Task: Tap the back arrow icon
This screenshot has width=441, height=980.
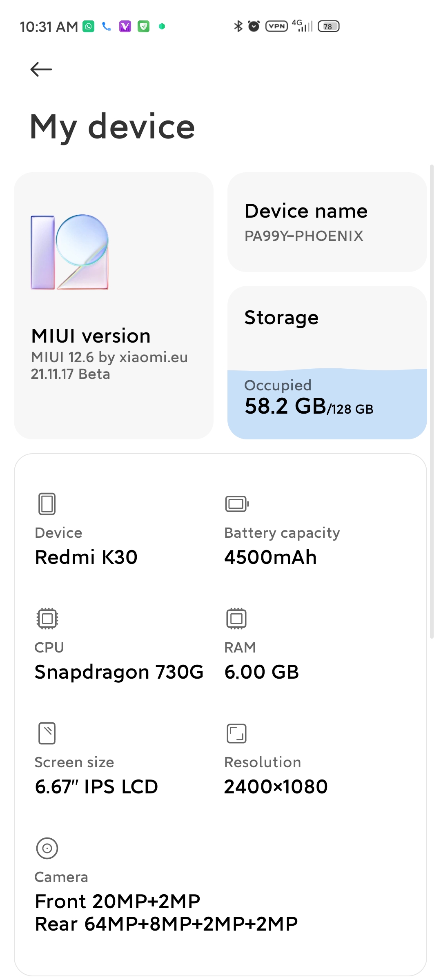Action: click(41, 69)
